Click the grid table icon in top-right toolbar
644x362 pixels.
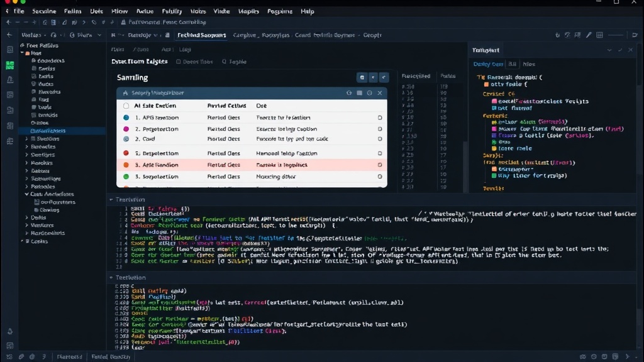(599, 35)
